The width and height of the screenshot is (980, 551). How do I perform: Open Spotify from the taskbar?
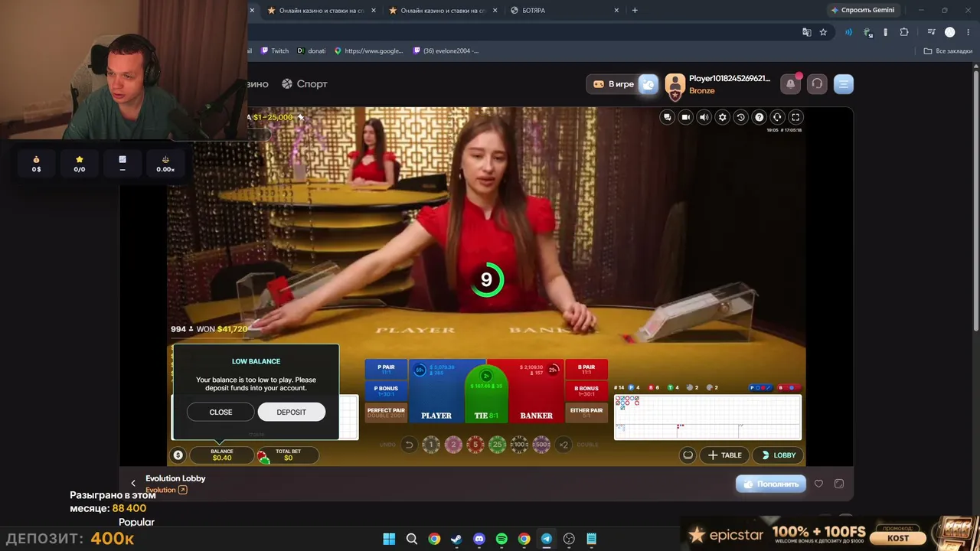pyautogui.click(x=501, y=539)
